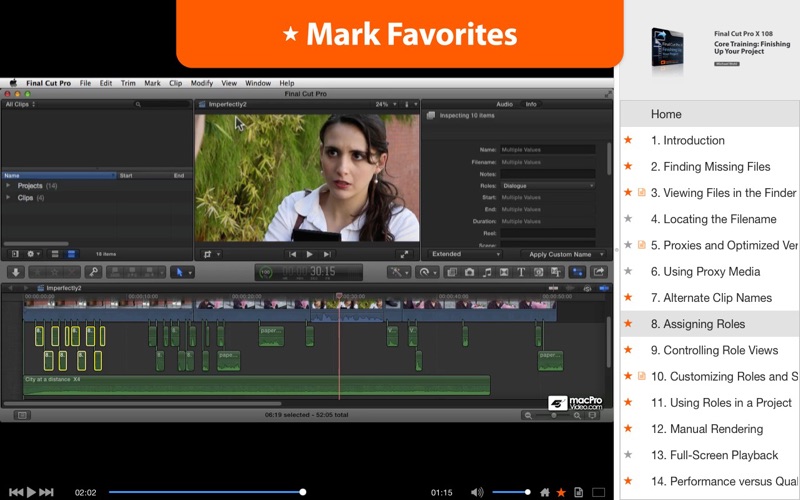Show the Photos browser camera icon

coord(469,272)
